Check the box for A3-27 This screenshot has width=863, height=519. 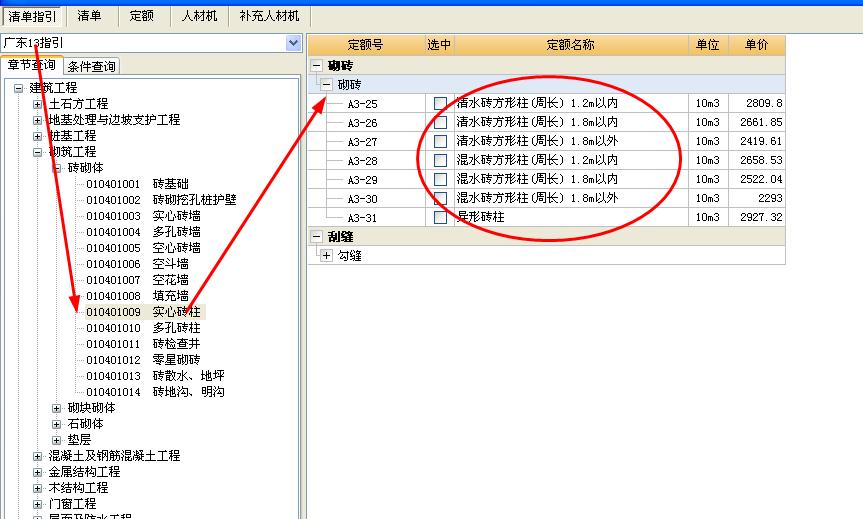pos(440,141)
